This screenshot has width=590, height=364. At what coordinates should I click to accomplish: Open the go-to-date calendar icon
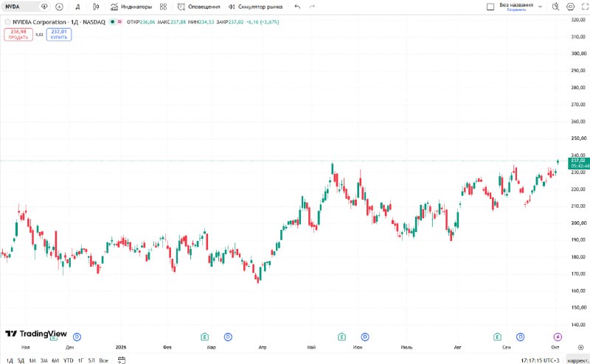(x=122, y=360)
